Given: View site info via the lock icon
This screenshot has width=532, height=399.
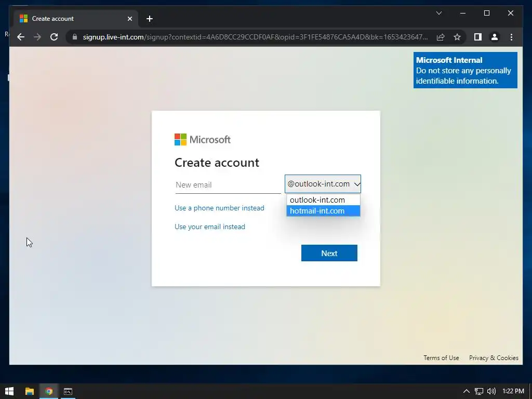Looking at the screenshot, I should [x=75, y=37].
